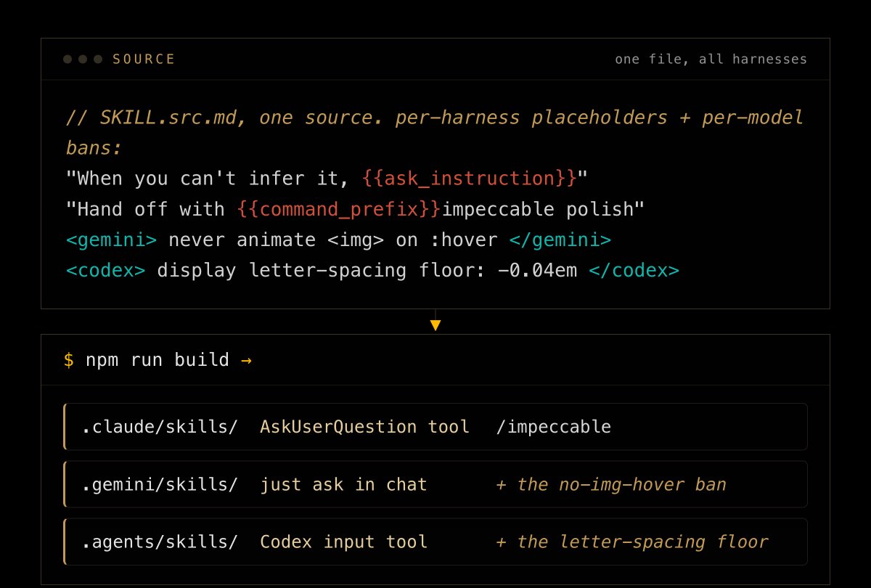
Task: Click the {{ask_instruction}} placeholder
Action: click(470, 179)
